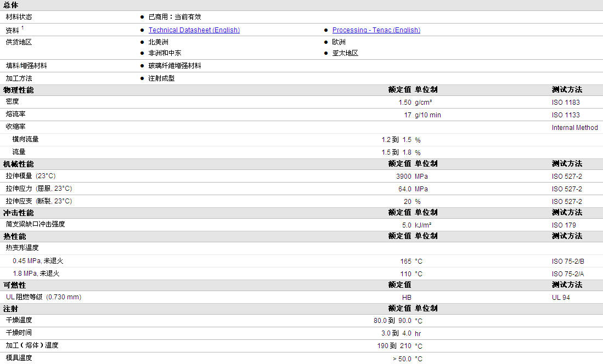The height and width of the screenshot is (364, 603).
Task: Select the melt flow value 17
Action: tap(408, 115)
